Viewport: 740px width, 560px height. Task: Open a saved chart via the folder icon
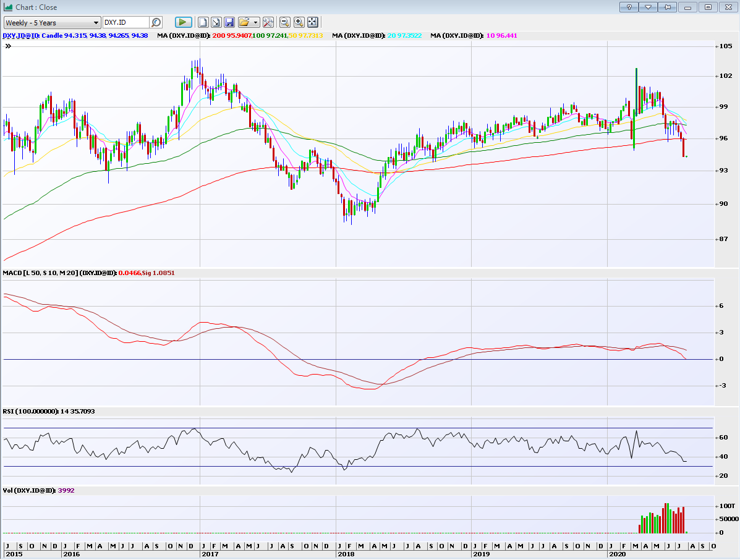coord(245,22)
